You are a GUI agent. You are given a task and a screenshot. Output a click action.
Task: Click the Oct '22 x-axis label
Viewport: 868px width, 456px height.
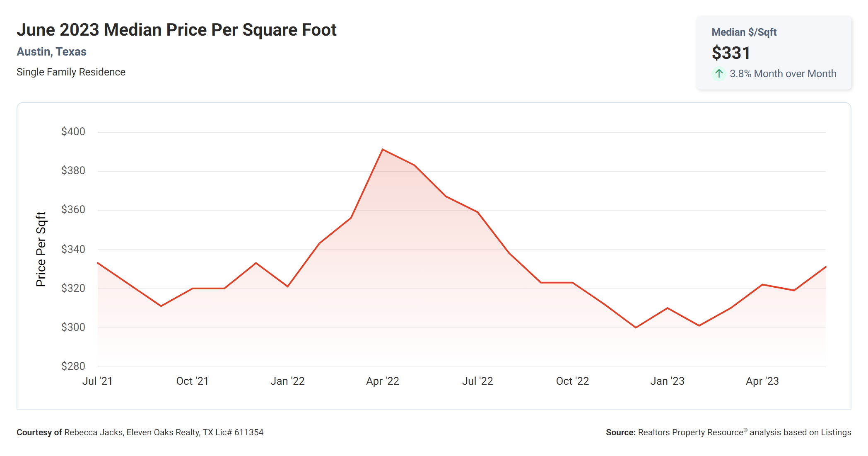pyautogui.click(x=572, y=381)
